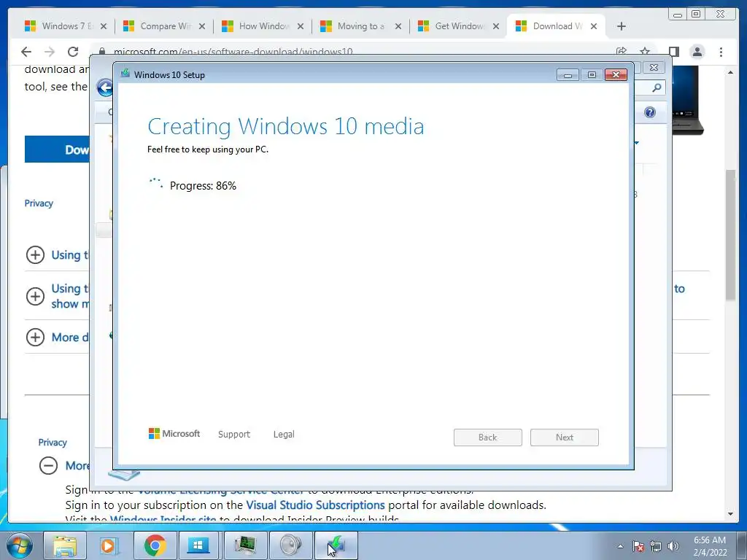Open the Chrome profile avatar
This screenshot has height=560, width=747.
coord(697,52)
